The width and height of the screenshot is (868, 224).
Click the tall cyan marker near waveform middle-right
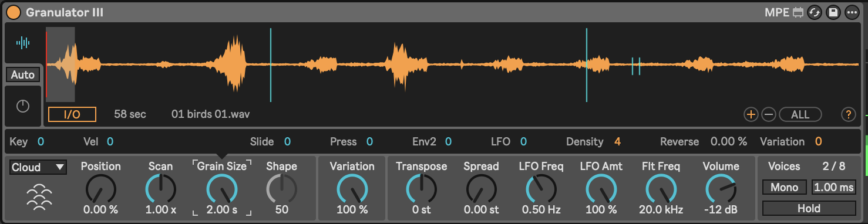click(587, 65)
